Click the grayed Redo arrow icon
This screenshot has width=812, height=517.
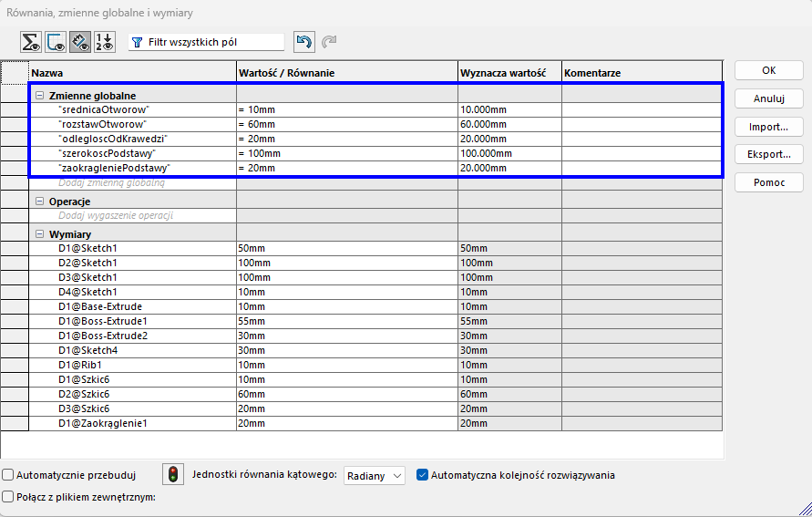pyautogui.click(x=329, y=42)
